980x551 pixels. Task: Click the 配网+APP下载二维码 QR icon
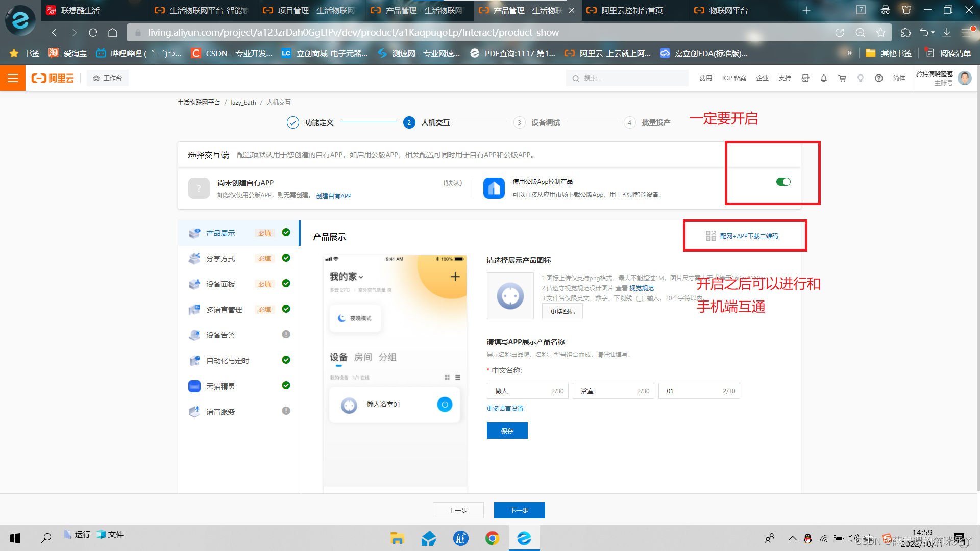click(710, 236)
